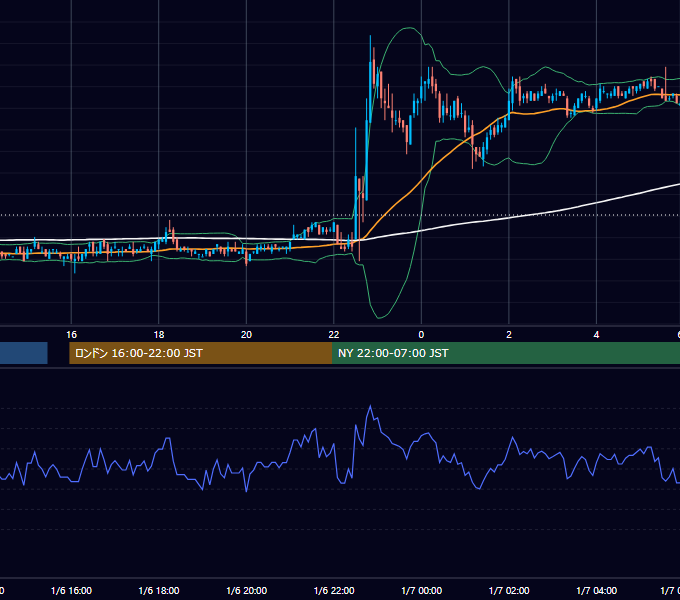The image size is (680, 600).
Task: Click the 2 hour label on price chart axis
Action: click(509, 335)
